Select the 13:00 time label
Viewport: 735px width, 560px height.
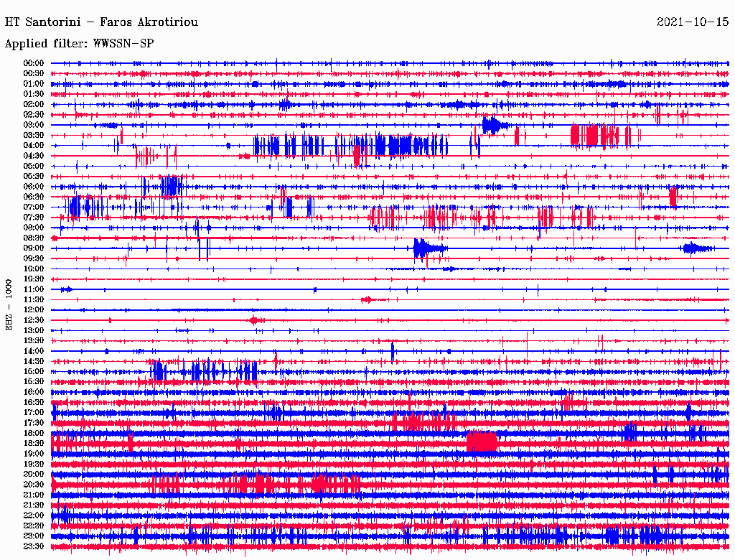[34, 331]
